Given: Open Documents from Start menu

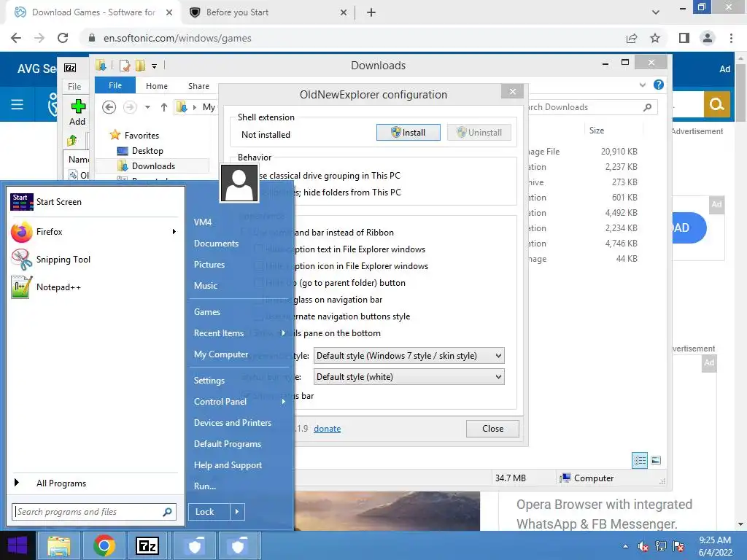Looking at the screenshot, I should click(x=216, y=244).
